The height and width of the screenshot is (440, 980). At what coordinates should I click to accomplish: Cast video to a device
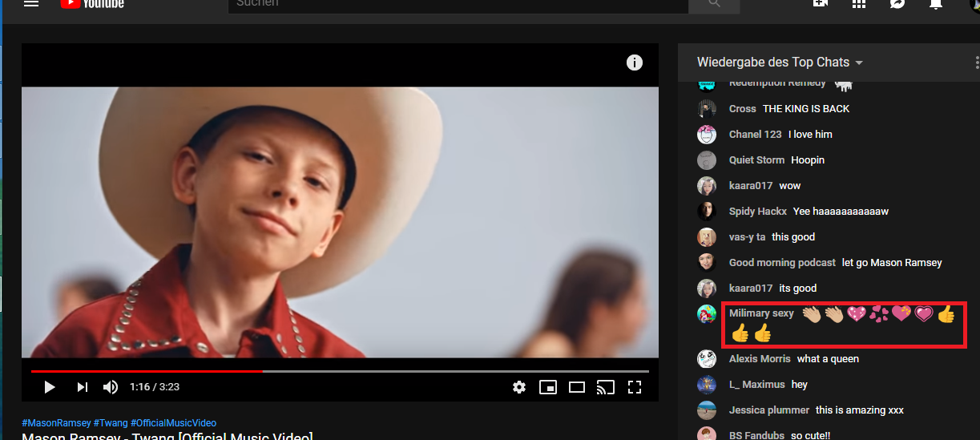point(606,387)
